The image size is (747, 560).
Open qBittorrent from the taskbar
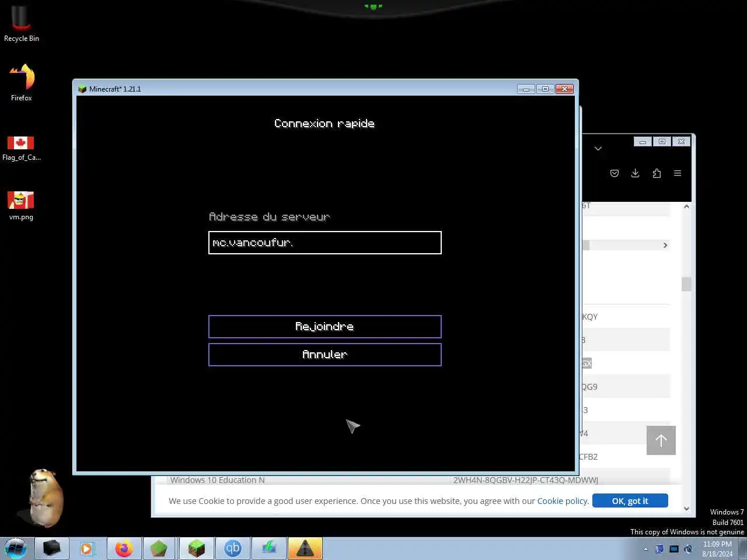pyautogui.click(x=233, y=548)
